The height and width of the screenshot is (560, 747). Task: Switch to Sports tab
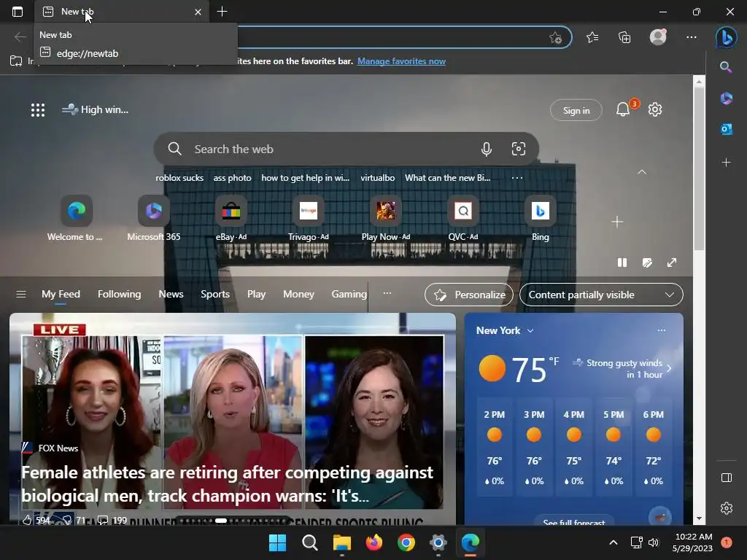click(215, 295)
